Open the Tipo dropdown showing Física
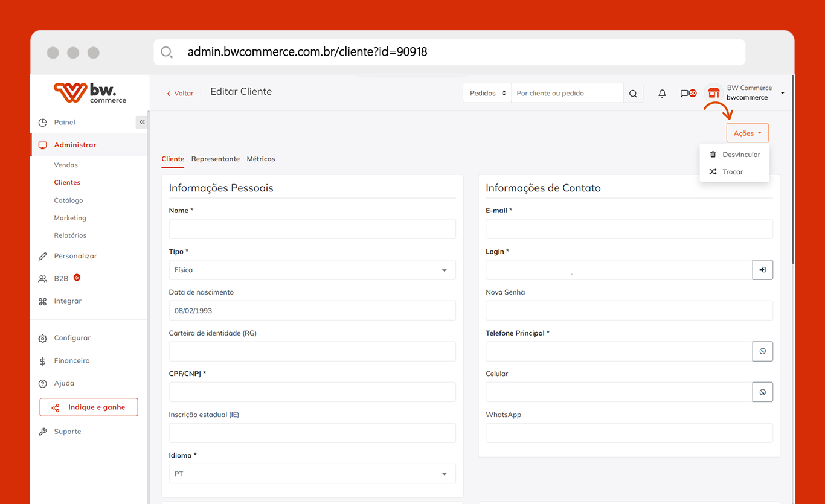 point(312,270)
